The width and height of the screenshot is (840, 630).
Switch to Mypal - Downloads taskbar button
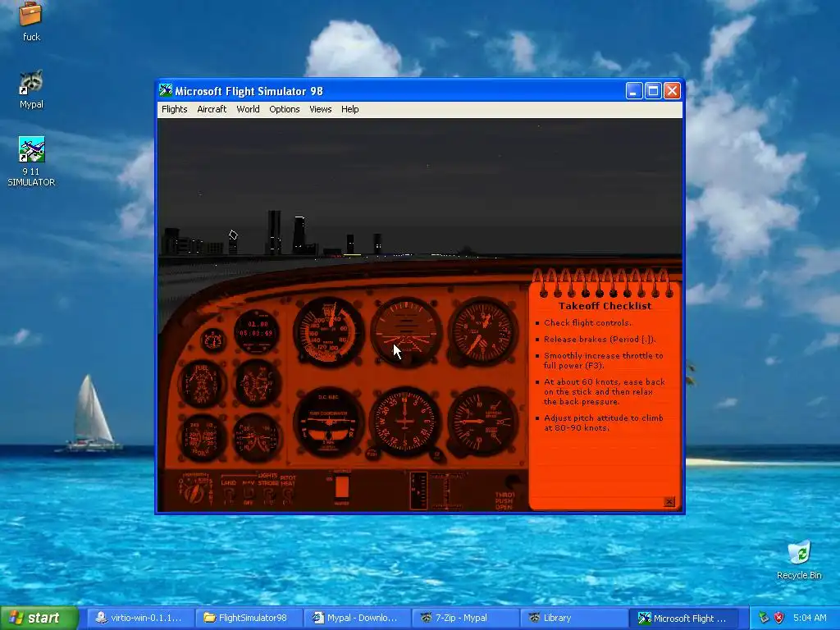click(358, 619)
